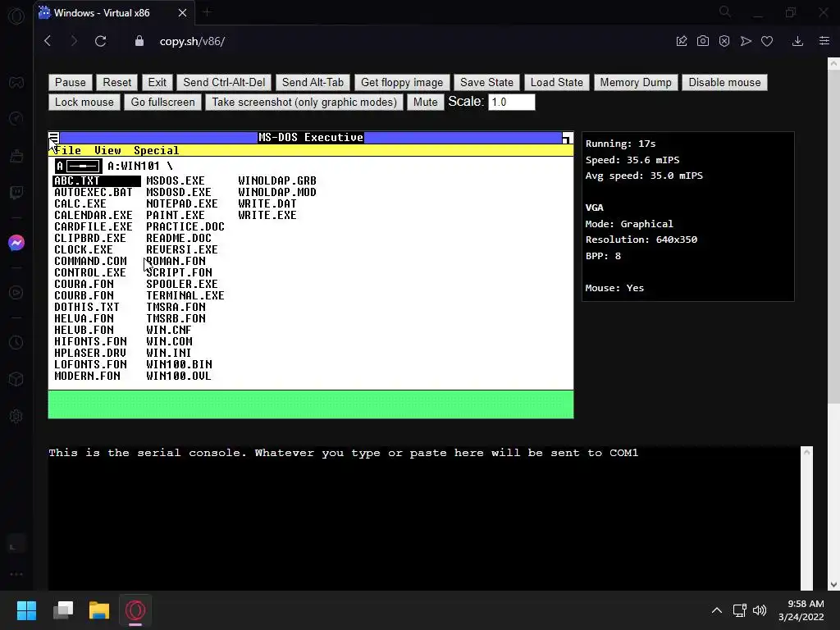The height and width of the screenshot is (630, 840).
Task: Click the Memory Dump button
Action: (636, 83)
